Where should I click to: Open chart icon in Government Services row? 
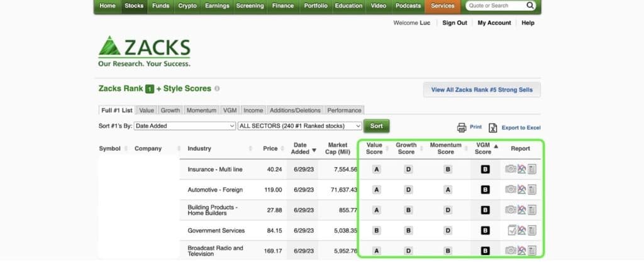pyautogui.click(x=521, y=230)
